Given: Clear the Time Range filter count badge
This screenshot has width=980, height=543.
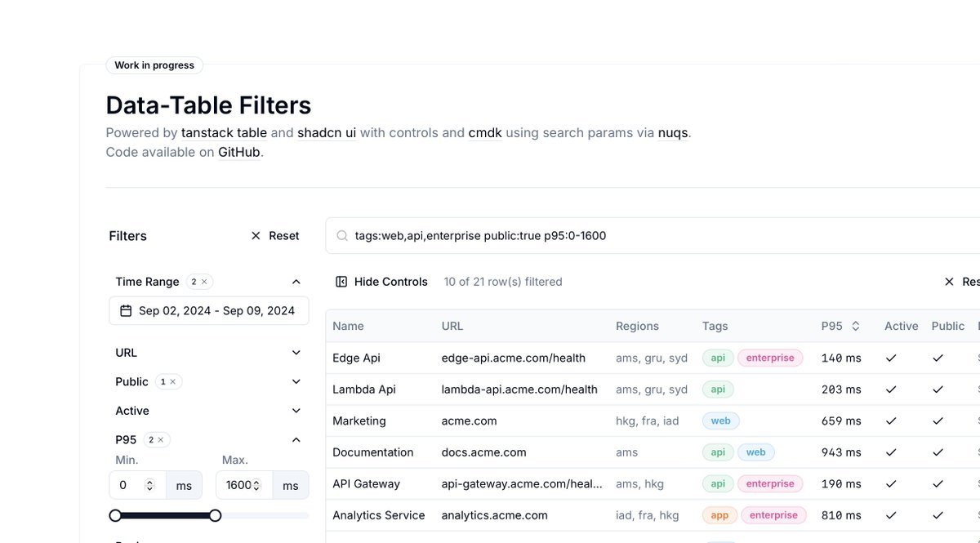Looking at the screenshot, I should tap(204, 282).
